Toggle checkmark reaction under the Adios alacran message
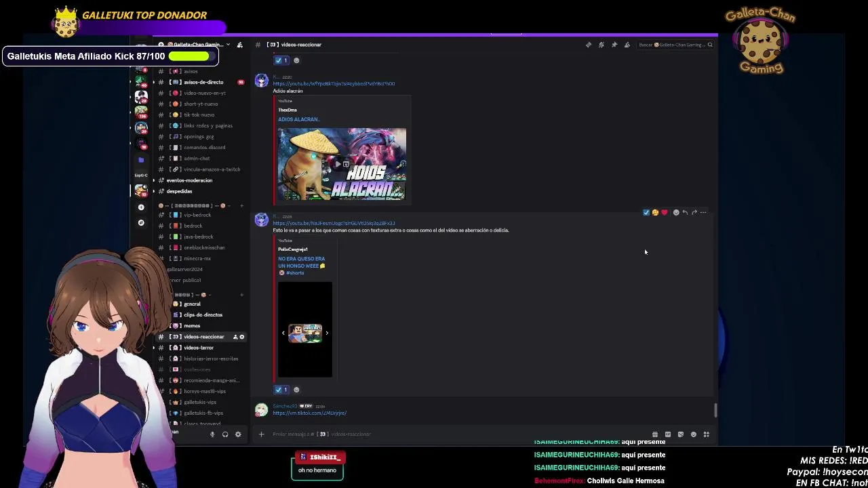This screenshot has width=868, height=488. click(x=281, y=60)
